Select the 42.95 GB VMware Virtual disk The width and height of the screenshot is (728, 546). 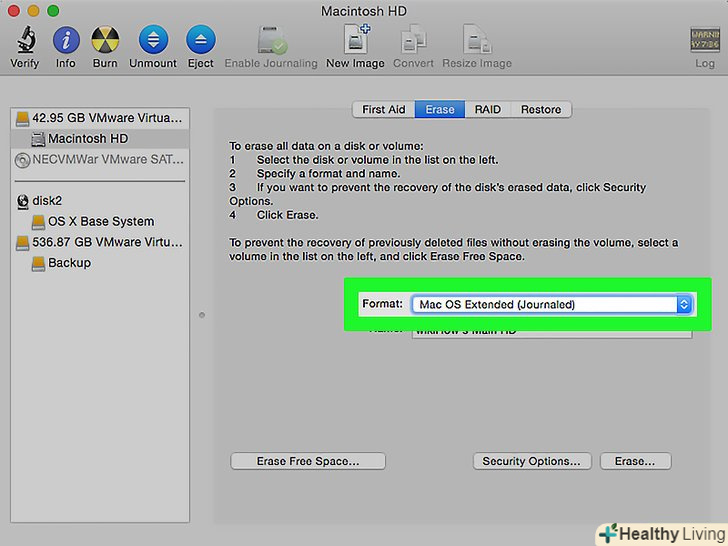(x=100, y=118)
